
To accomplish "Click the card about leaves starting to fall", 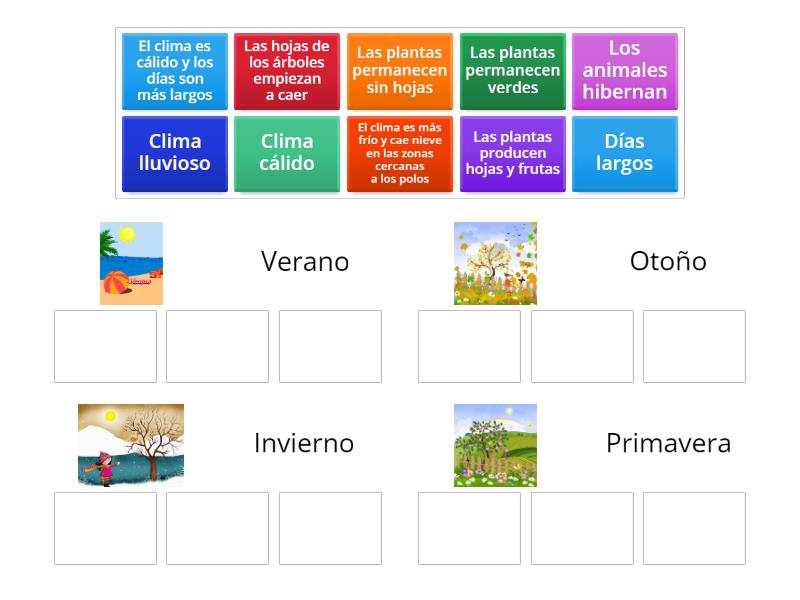I will (287, 72).
